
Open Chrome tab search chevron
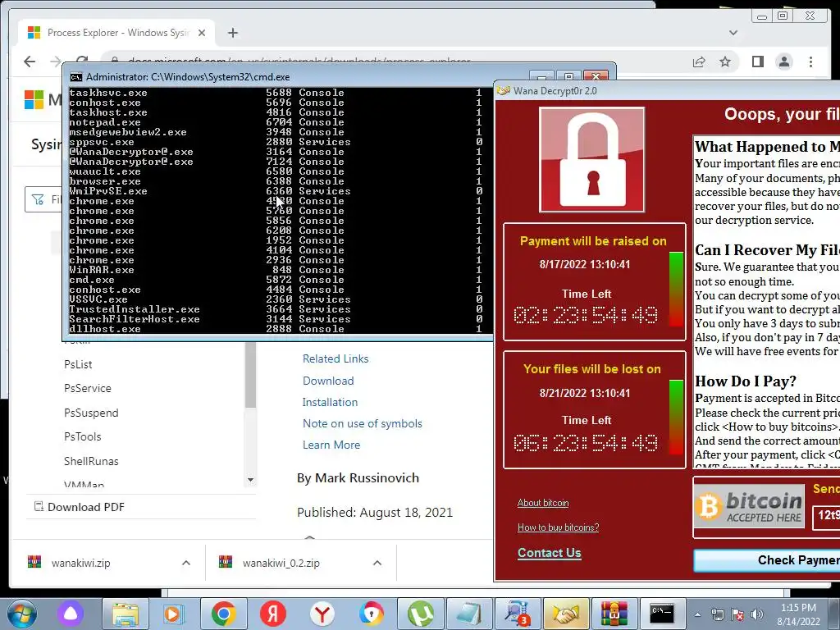coord(733,33)
